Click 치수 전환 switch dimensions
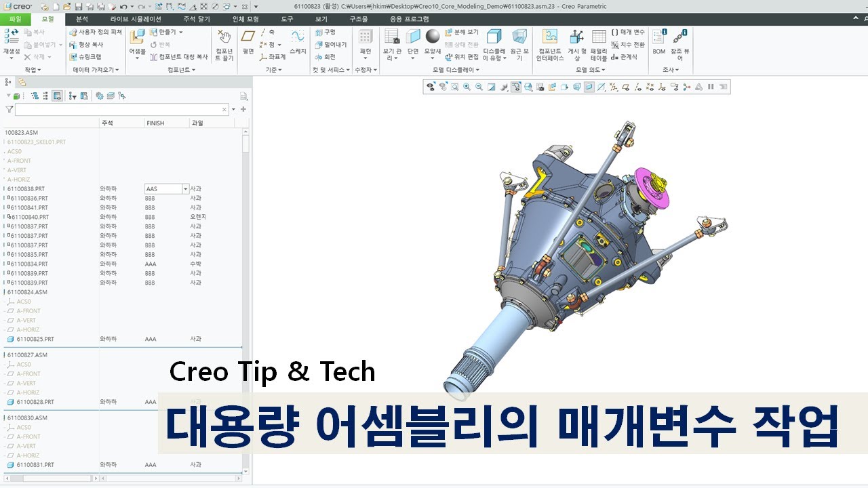Image resolution: width=868 pixels, height=488 pixels. tap(628, 45)
